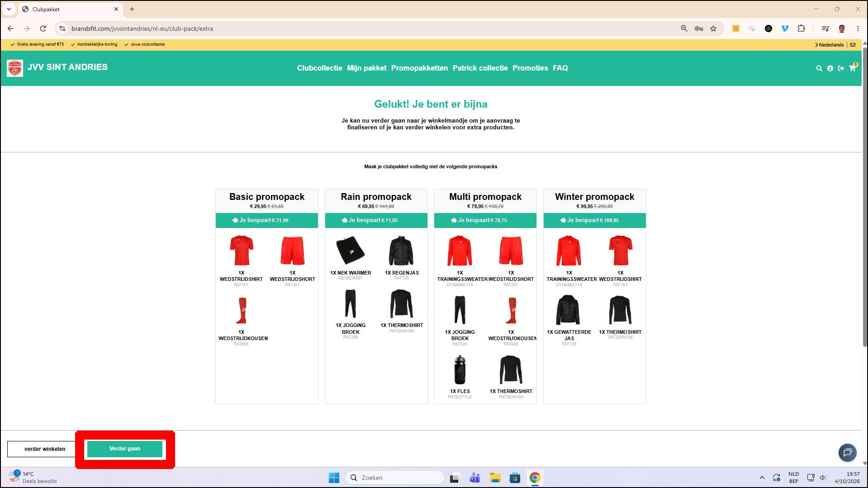868x488 pixels.
Task: Open the password key icon in address bar
Action: point(699,28)
